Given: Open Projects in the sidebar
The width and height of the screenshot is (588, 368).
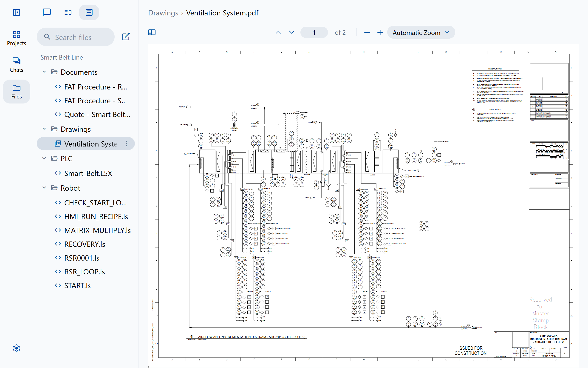Looking at the screenshot, I should coord(16,38).
